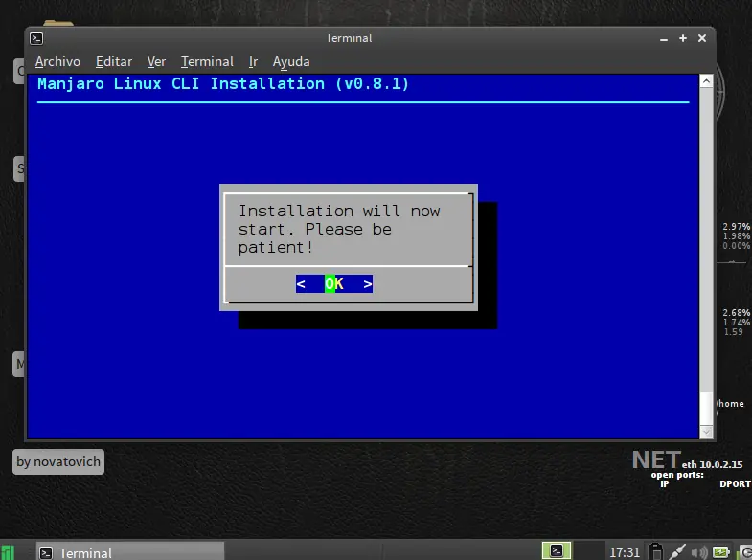The height and width of the screenshot is (560, 752).
Task: Click the Manjaro Linux CLI Installation title text
Action: tap(223, 84)
